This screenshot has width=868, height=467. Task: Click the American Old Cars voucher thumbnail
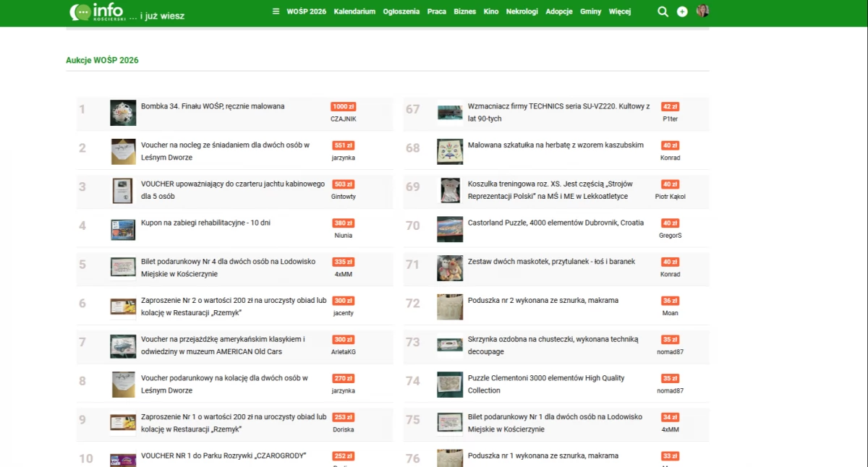click(123, 346)
